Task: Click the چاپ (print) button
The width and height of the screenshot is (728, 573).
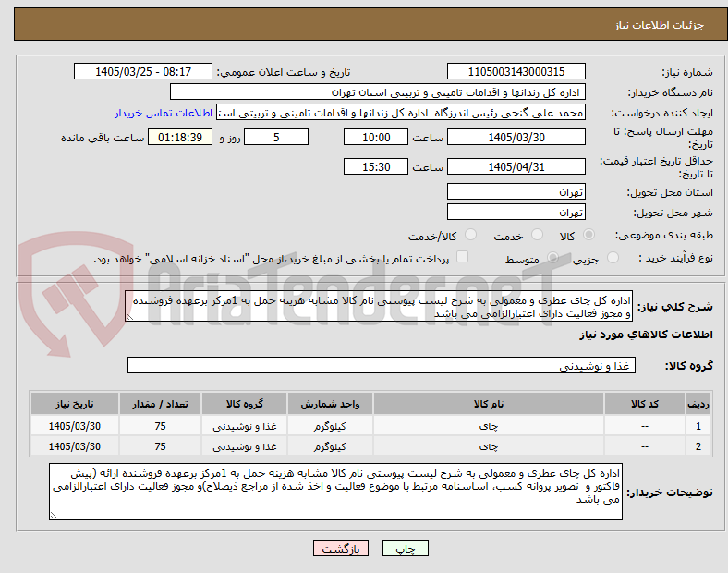Action: pyautogui.click(x=405, y=548)
